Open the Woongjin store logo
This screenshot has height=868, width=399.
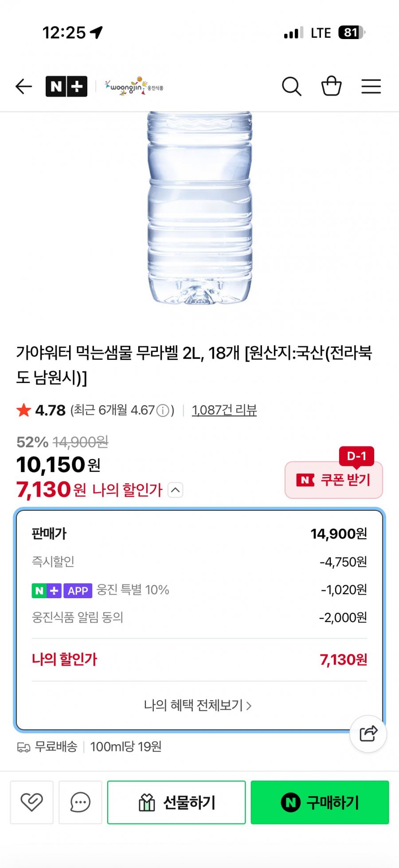click(134, 87)
